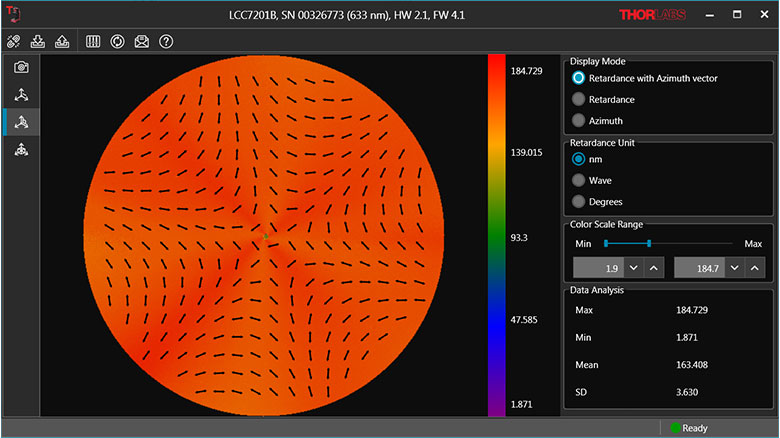Screen dimensions: 780x438
Task: Click the download-to-tray import icon
Action: [39, 41]
